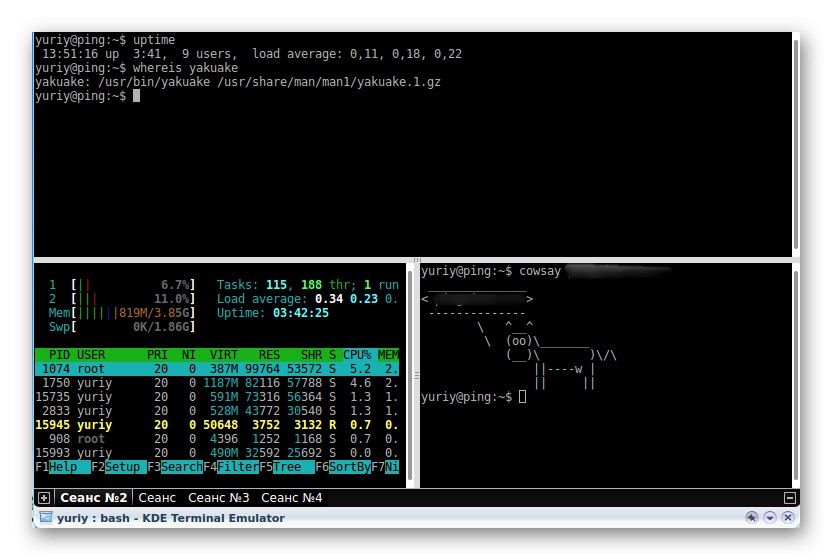Click the F2 Setup htop button

(x=119, y=467)
